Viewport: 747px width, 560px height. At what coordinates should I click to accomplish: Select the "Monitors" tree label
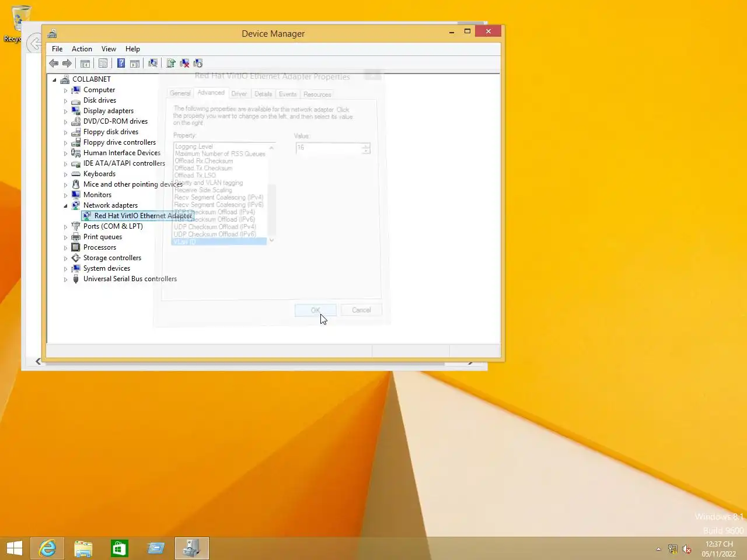click(97, 195)
